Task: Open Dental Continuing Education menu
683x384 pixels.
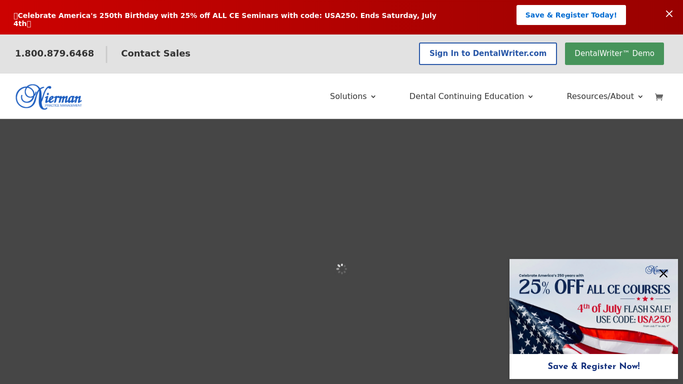Action: (x=471, y=96)
